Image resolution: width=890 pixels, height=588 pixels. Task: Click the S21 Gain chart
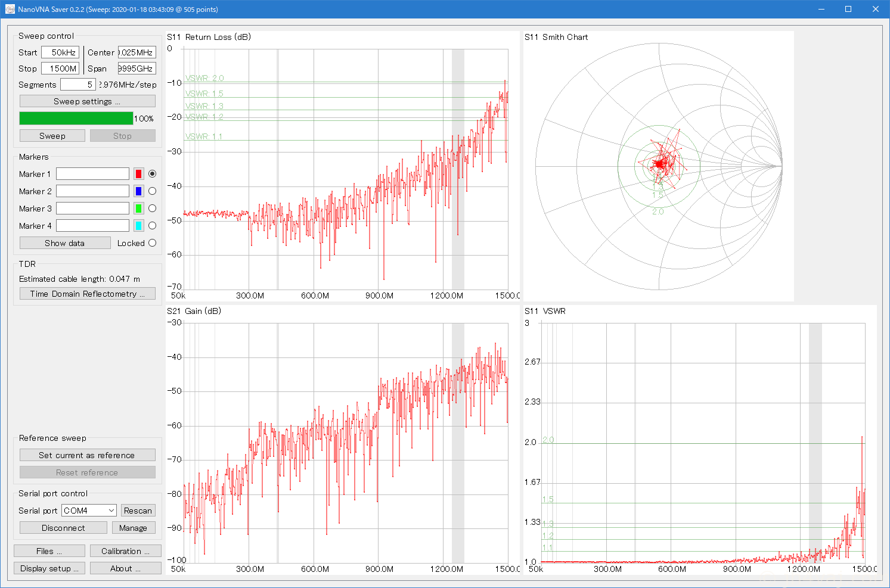343,440
